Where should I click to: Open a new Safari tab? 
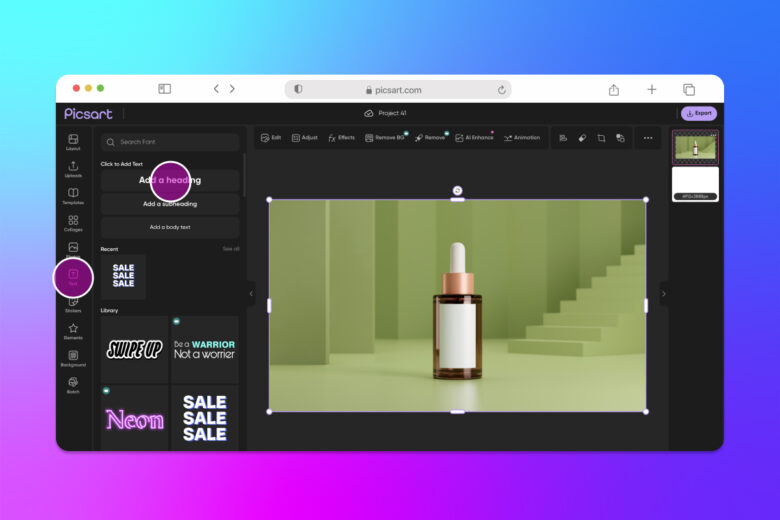tap(652, 90)
